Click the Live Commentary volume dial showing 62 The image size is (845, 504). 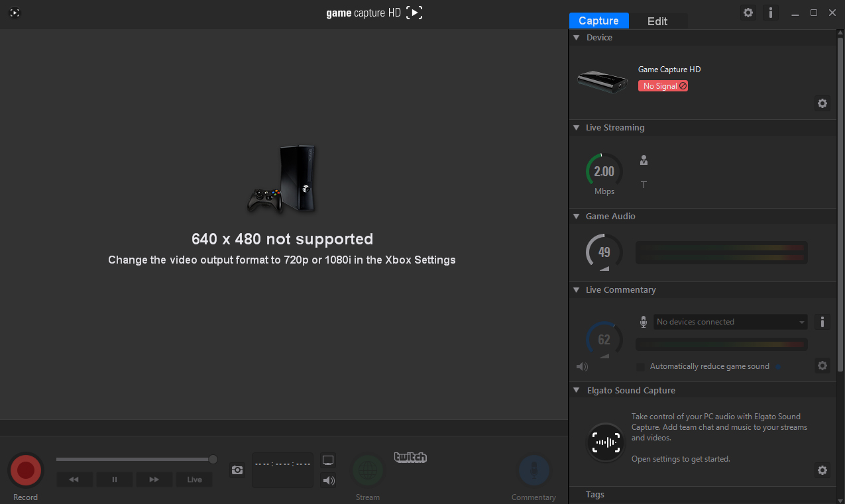click(x=604, y=340)
